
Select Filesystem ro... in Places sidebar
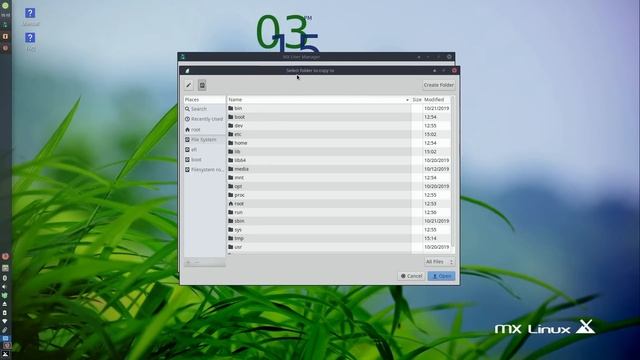click(x=204, y=169)
